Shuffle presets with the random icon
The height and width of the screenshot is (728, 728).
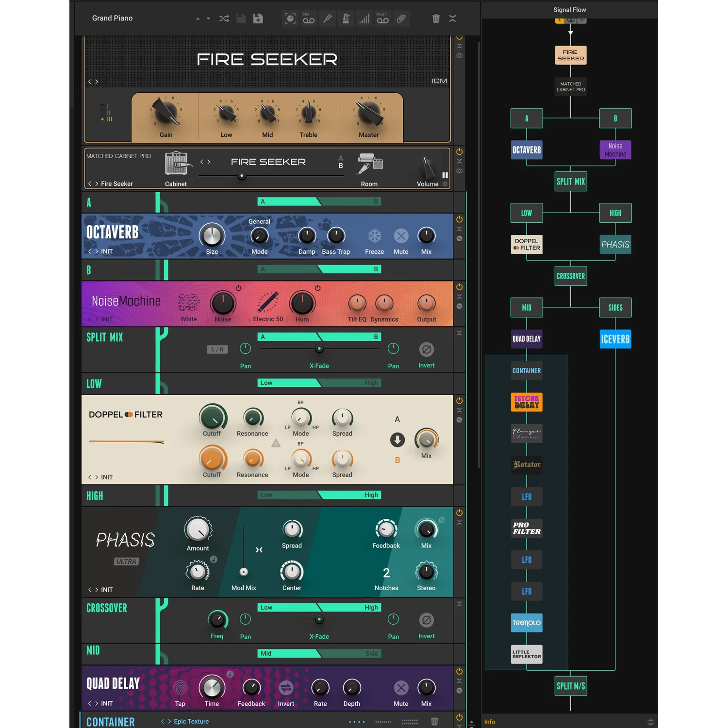(224, 18)
